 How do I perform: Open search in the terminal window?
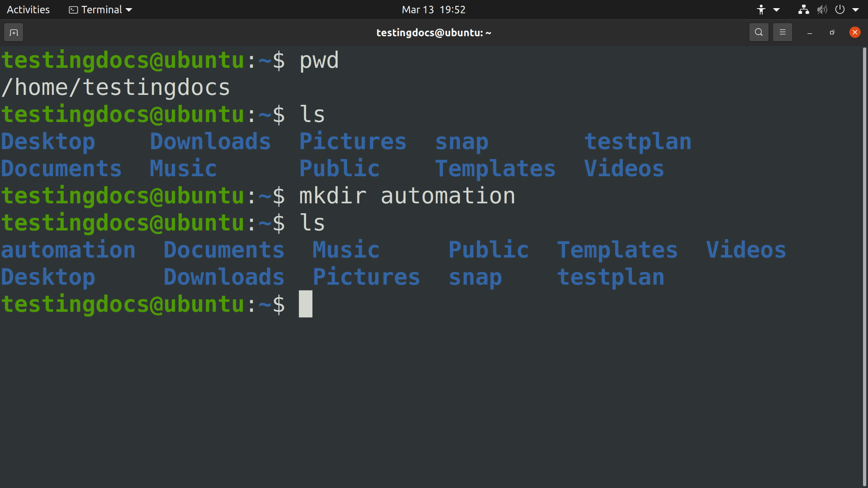(759, 32)
